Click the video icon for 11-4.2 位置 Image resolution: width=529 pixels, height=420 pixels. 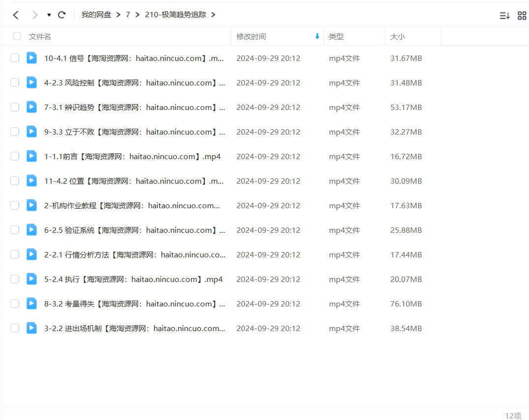(x=32, y=181)
